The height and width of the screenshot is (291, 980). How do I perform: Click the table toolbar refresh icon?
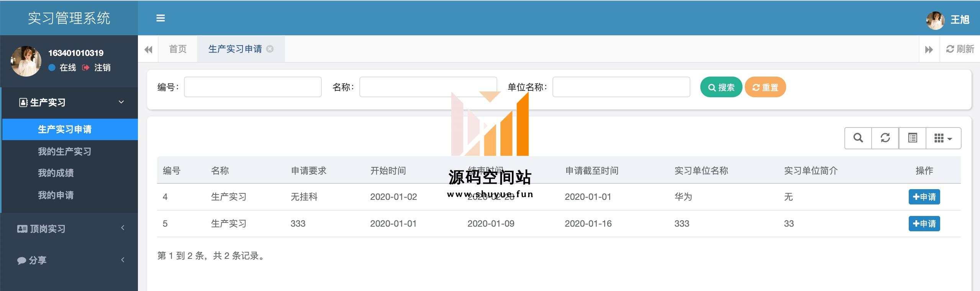pyautogui.click(x=885, y=138)
